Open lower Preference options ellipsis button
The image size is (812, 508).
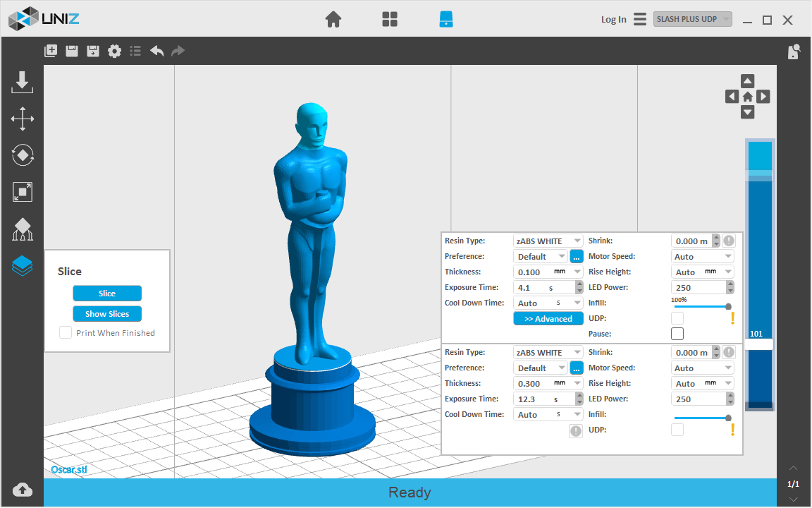[x=577, y=368]
